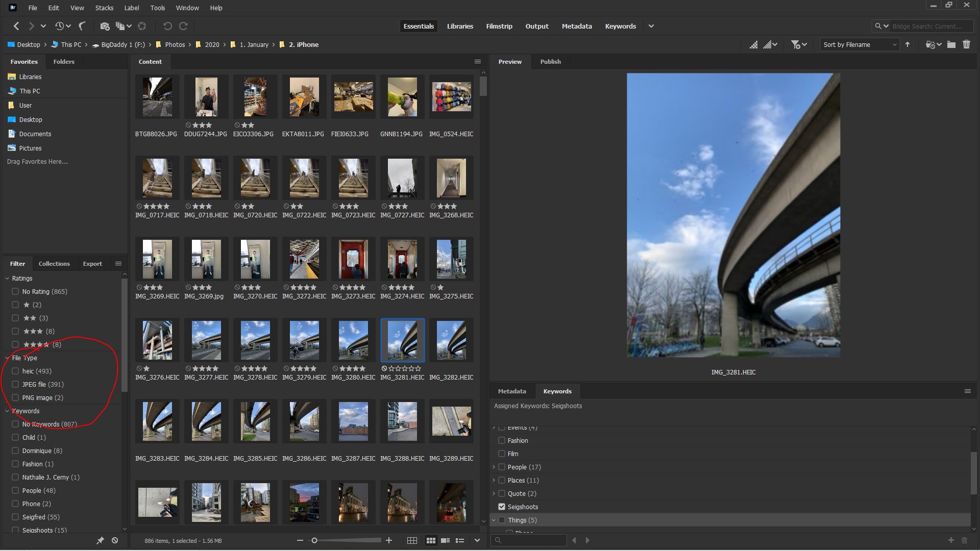Expand the People keyword category
This screenshot has height=551, width=980.
click(x=494, y=467)
